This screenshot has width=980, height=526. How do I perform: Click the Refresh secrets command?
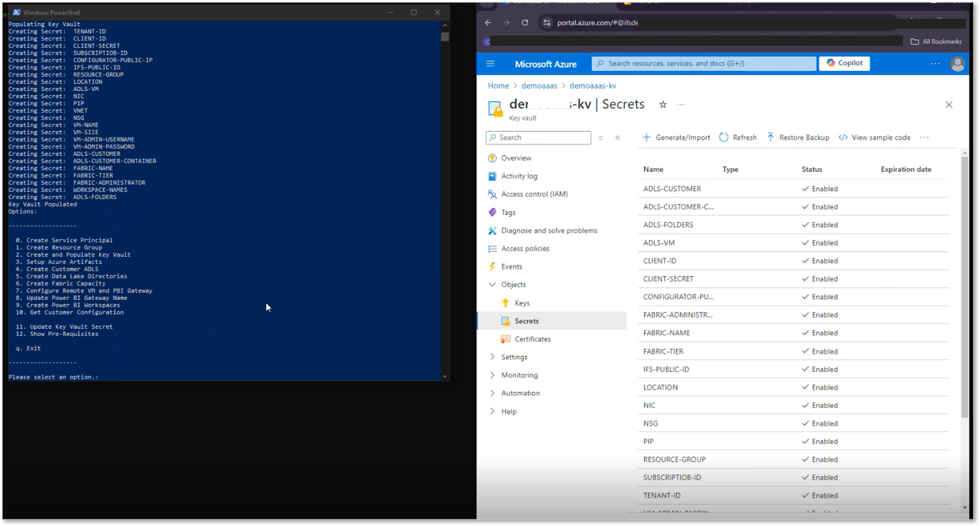click(738, 137)
